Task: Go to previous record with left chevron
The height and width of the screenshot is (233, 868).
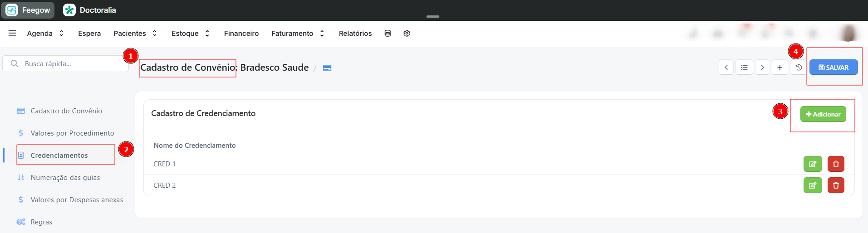Action: [x=726, y=68]
